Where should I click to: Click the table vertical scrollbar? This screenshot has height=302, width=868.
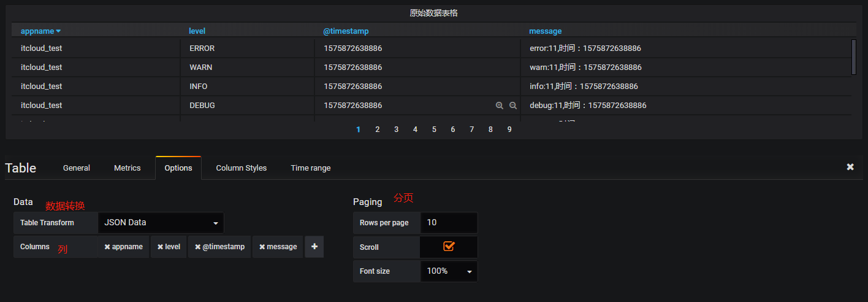click(854, 57)
